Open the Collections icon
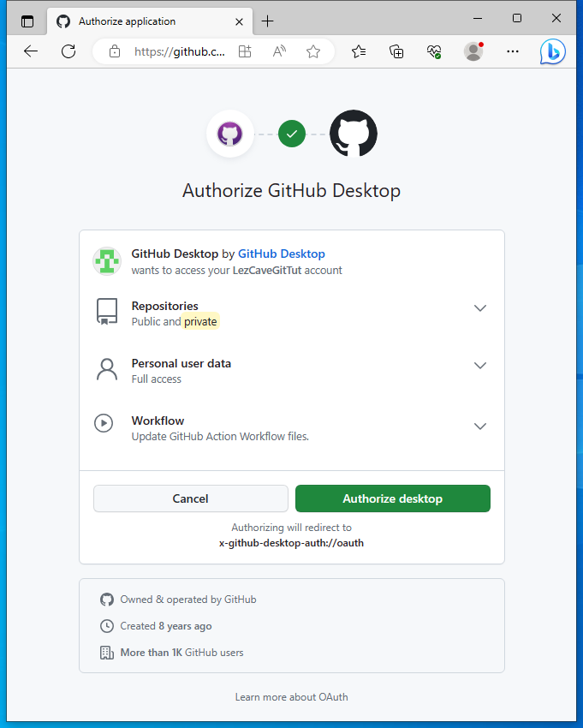This screenshot has width=583, height=728. click(x=396, y=51)
